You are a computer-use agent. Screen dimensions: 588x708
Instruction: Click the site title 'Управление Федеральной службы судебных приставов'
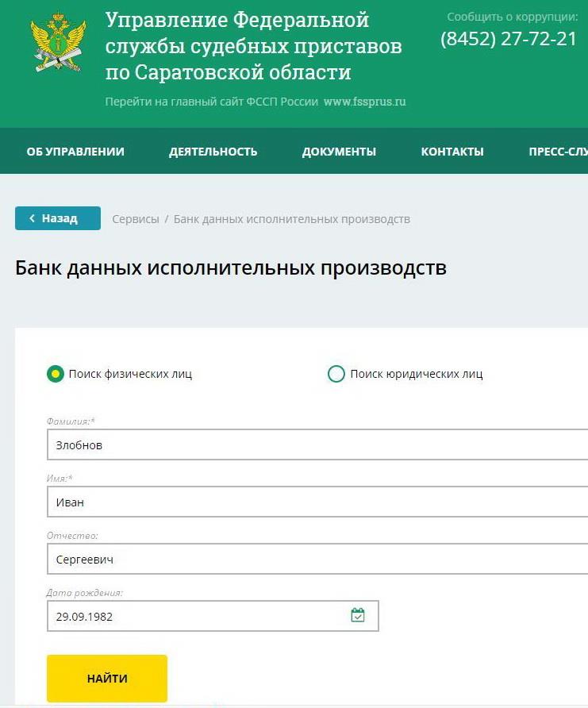[253, 46]
